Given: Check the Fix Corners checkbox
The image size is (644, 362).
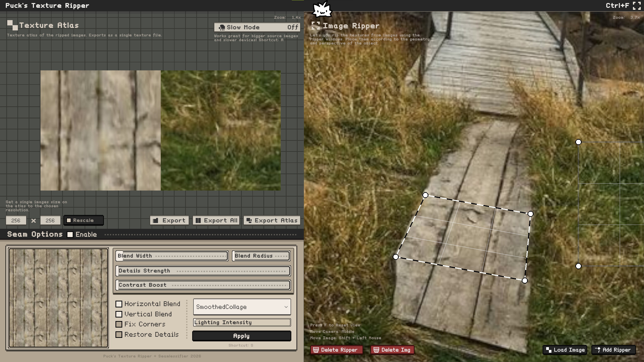Looking at the screenshot, I should [119, 324].
